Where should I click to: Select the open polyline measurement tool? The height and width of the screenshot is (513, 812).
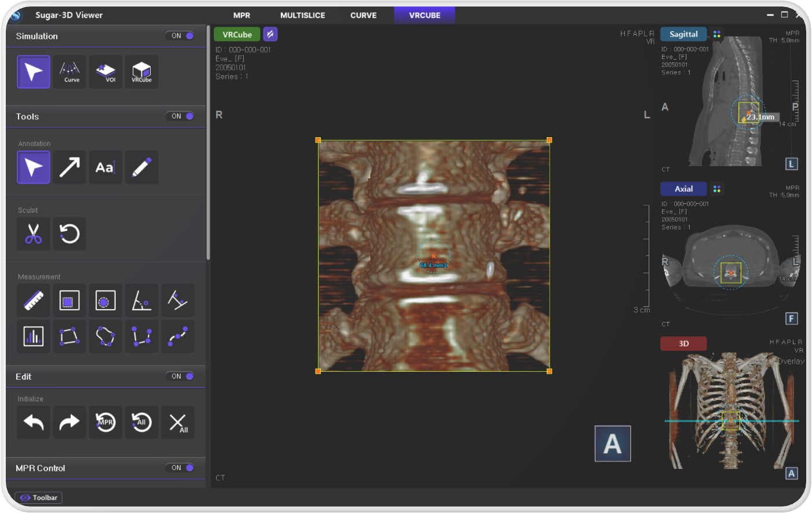pyautogui.click(x=141, y=336)
